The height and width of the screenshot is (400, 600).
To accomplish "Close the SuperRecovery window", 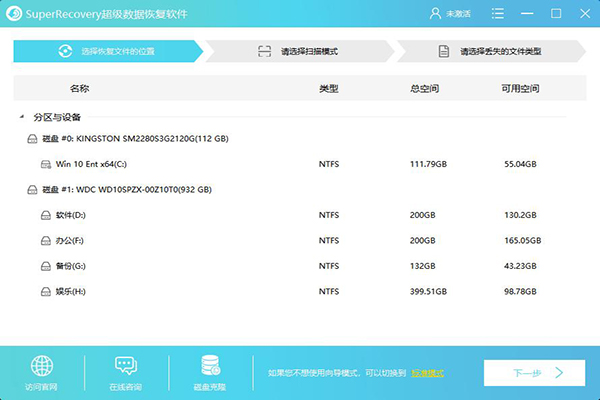I will click(585, 14).
